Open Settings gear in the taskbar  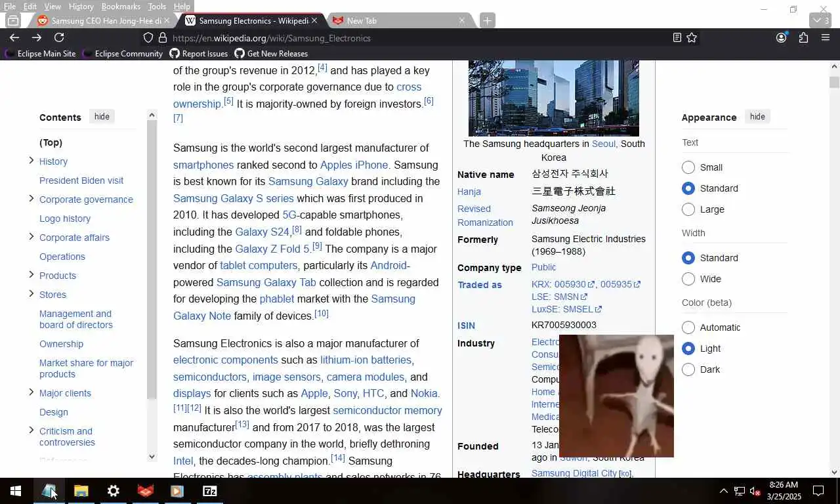(114, 491)
